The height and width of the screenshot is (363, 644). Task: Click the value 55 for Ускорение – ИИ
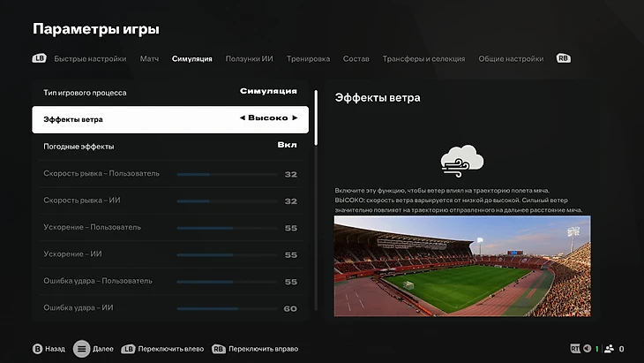pyautogui.click(x=291, y=255)
